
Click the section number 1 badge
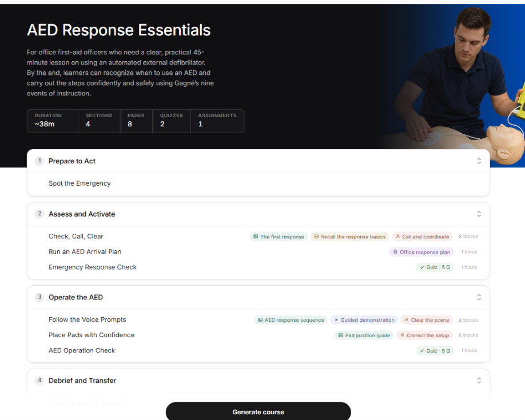(x=39, y=161)
